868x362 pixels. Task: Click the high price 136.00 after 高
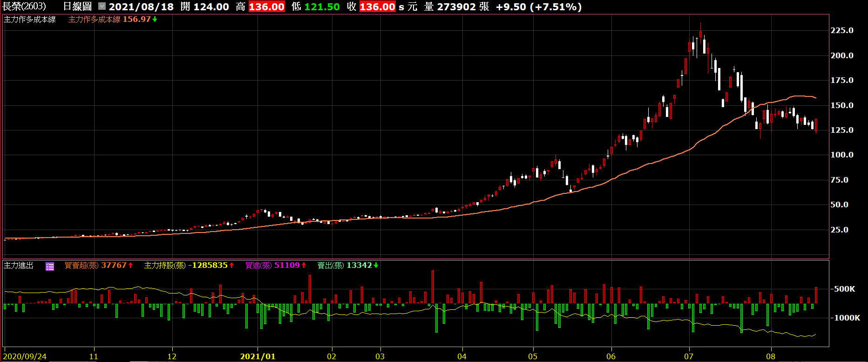pyautogui.click(x=266, y=7)
